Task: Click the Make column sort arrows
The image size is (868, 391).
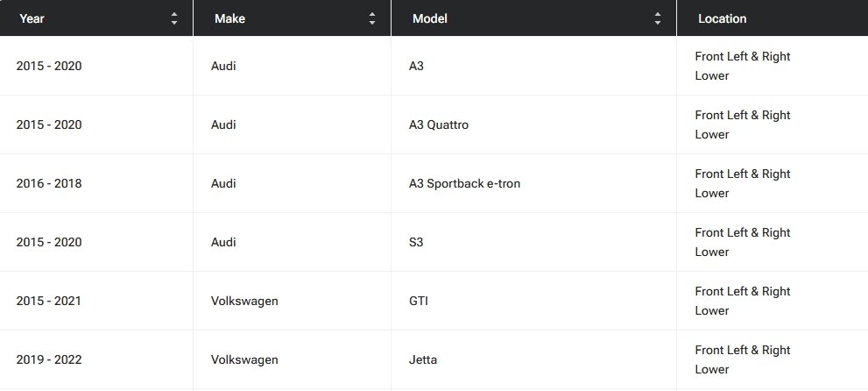Action: pyautogui.click(x=372, y=18)
